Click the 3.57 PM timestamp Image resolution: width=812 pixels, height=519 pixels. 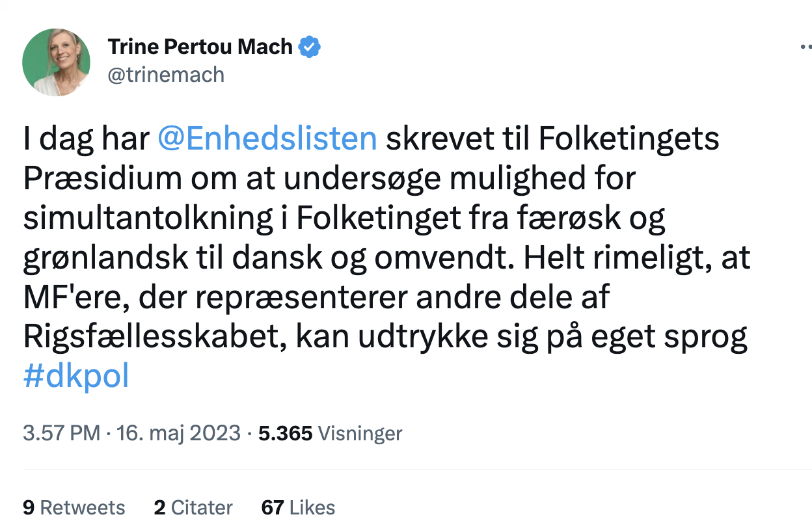pyautogui.click(x=62, y=433)
